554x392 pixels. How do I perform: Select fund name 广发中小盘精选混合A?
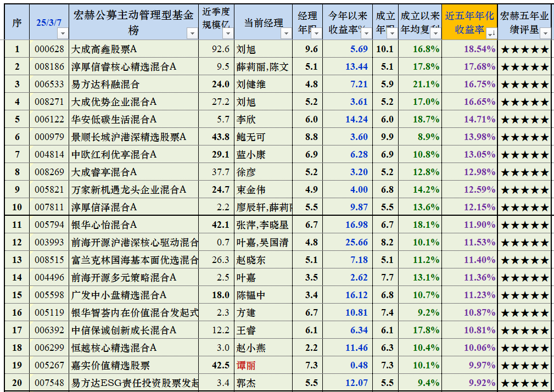coord(119,295)
